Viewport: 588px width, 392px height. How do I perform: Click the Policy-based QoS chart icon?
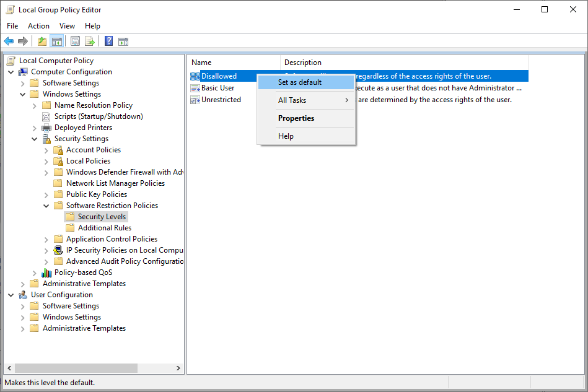[46, 272]
